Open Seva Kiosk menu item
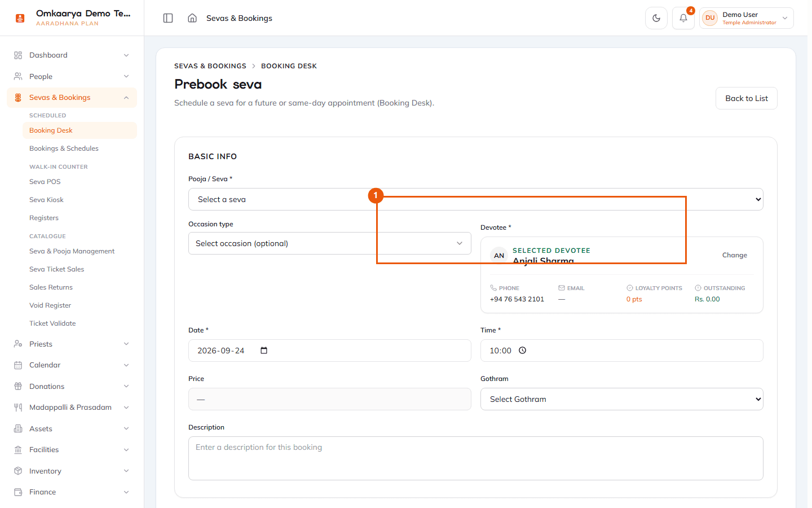 [46, 200]
